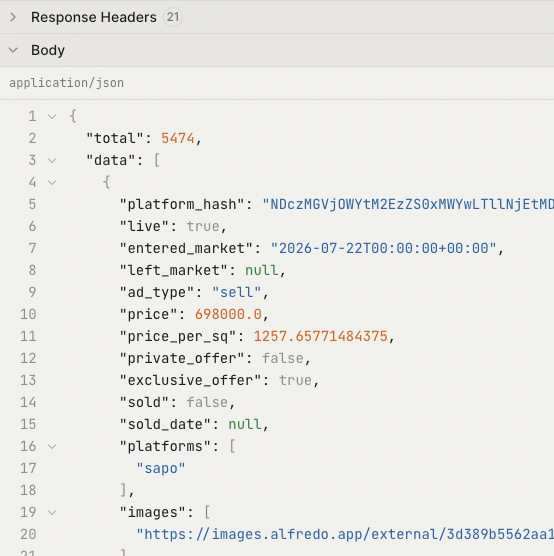Click the Body section title
554x556 pixels.
pyautogui.click(x=48, y=50)
